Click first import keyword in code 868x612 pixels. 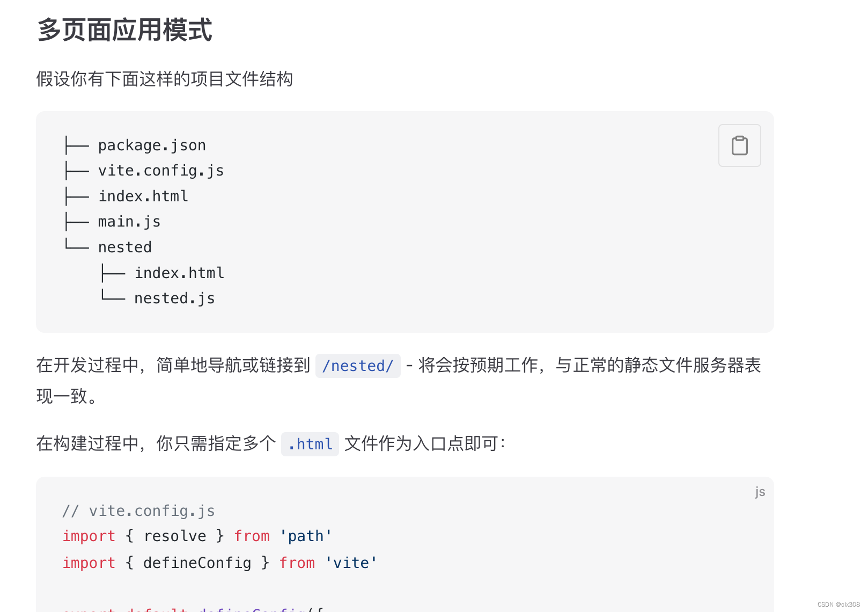pos(89,536)
